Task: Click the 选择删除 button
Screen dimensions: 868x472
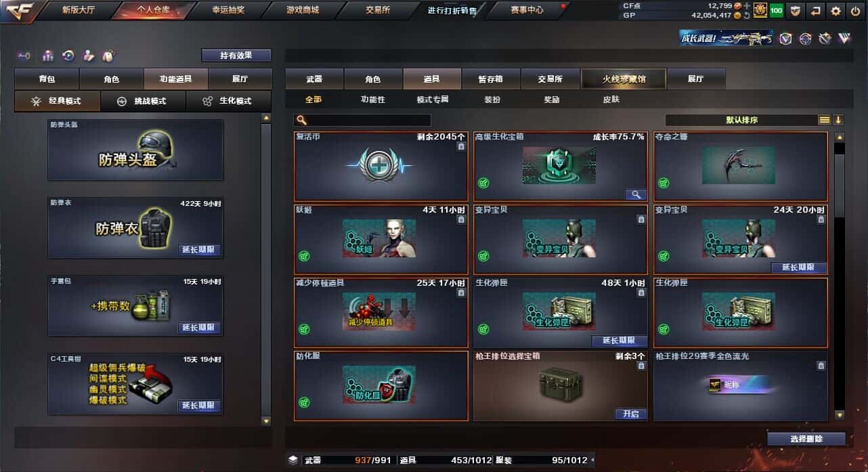Action: point(806,439)
